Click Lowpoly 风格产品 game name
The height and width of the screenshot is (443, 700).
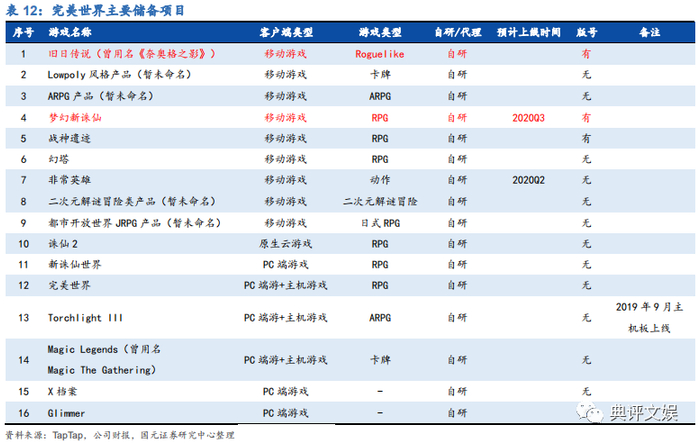click(120, 75)
